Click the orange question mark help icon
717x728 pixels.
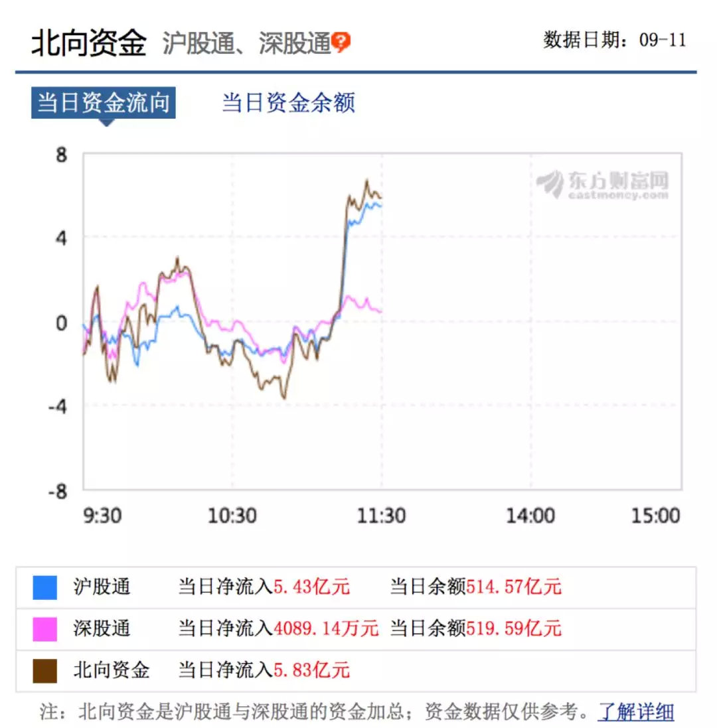click(x=341, y=42)
